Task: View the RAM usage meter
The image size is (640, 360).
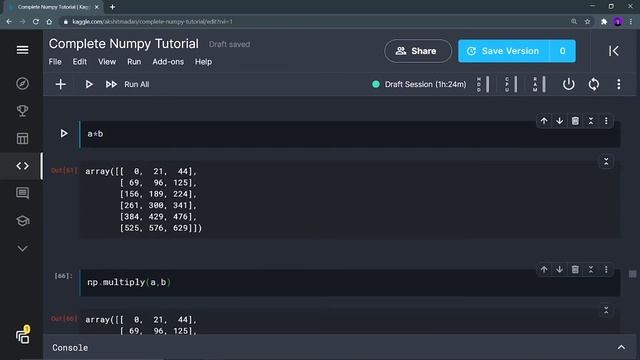Action: tap(539, 84)
